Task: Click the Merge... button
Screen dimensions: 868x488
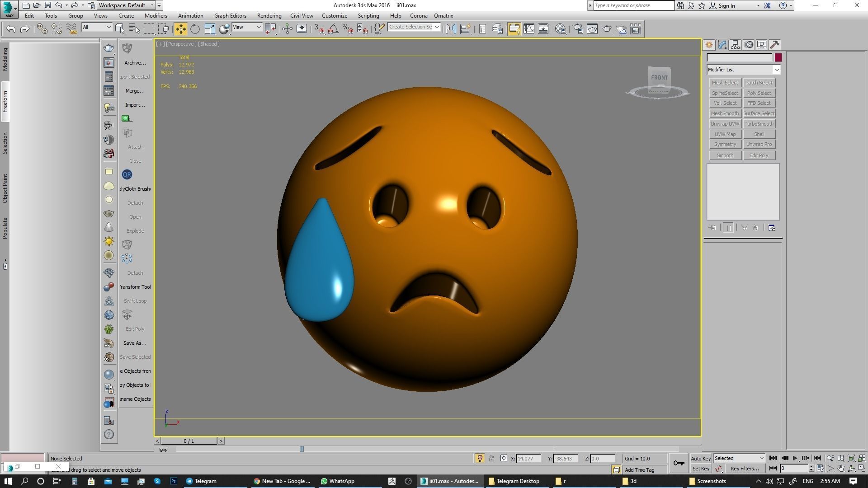Action: coord(135,91)
